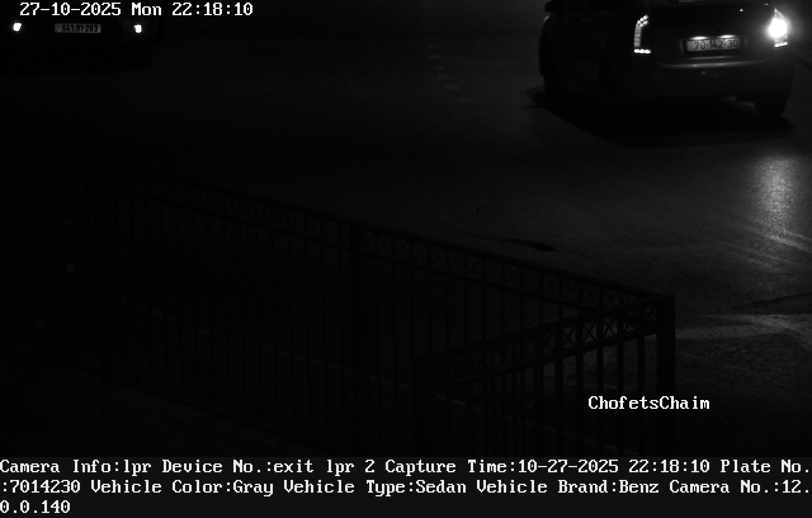This screenshot has width=812, height=518.
Task: Click the 22:18:10 time overlay at top
Action: tap(212, 10)
